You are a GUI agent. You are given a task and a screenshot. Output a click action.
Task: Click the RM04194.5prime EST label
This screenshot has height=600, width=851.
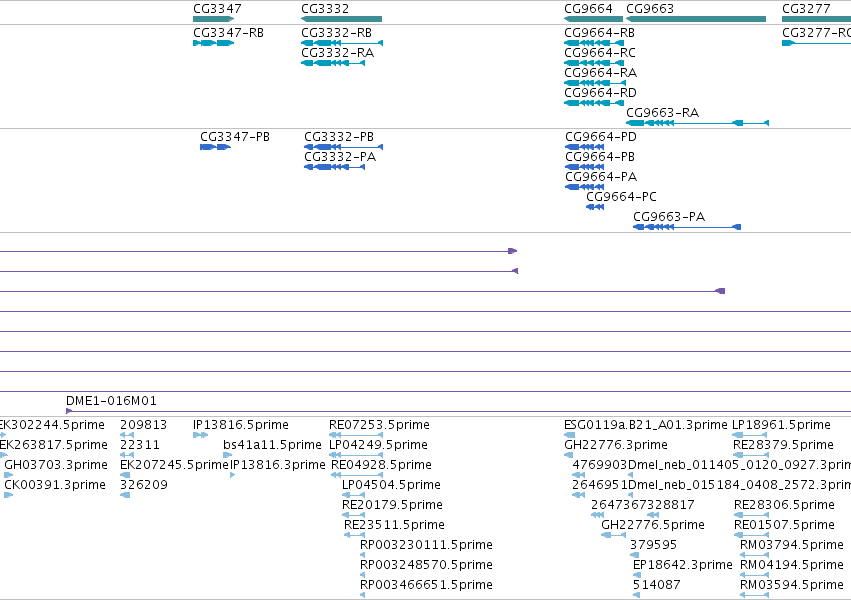792,565
